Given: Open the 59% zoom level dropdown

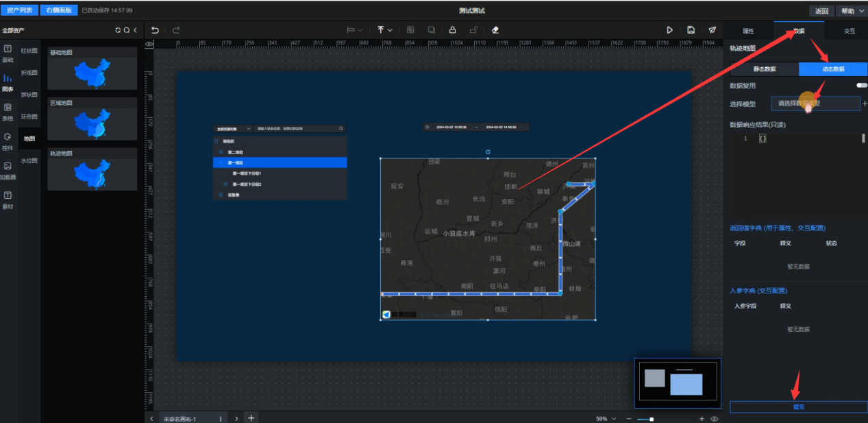Looking at the screenshot, I should tap(606, 418).
